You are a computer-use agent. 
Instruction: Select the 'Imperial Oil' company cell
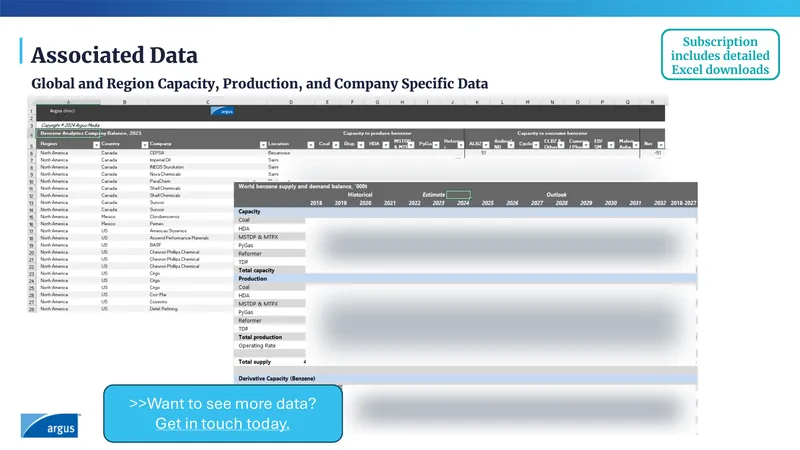(x=160, y=160)
